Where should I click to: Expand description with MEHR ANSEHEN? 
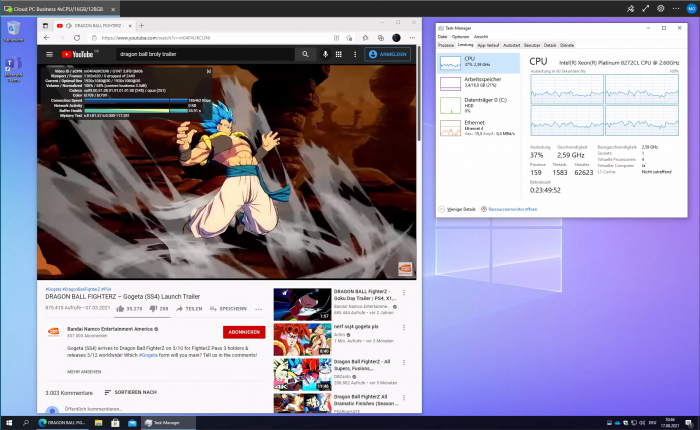(84, 372)
